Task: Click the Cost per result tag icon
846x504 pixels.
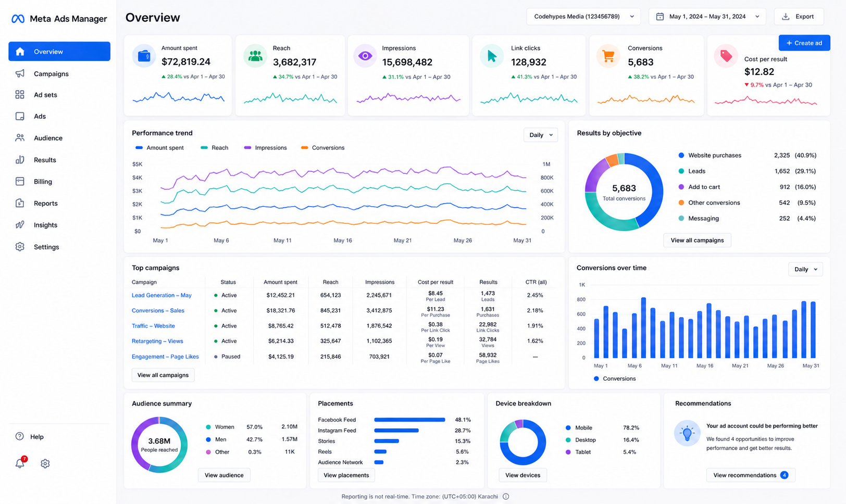Action: coord(726,56)
